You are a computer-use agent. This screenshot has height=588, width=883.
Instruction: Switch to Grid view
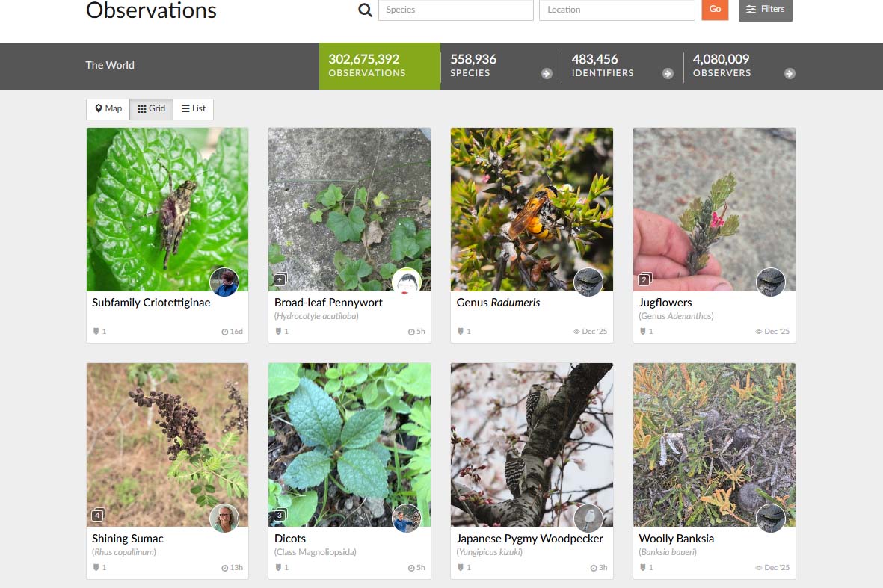[151, 109]
